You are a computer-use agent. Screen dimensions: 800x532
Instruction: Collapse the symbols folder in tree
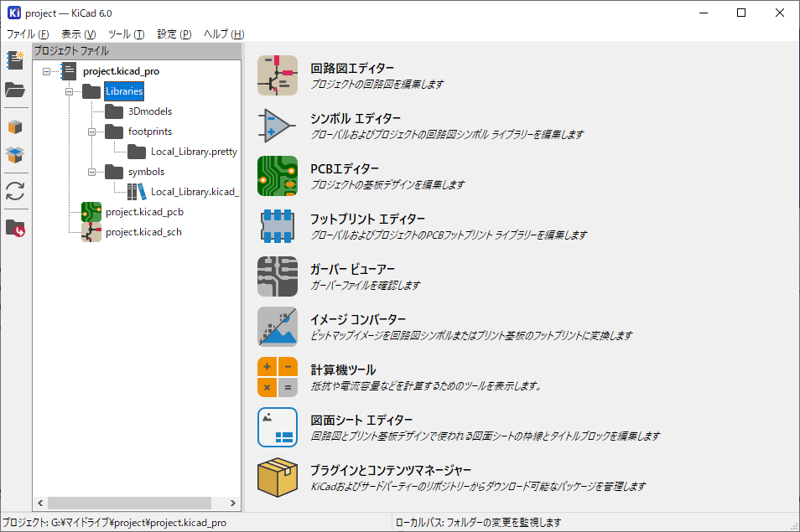[x=92, y=172]
